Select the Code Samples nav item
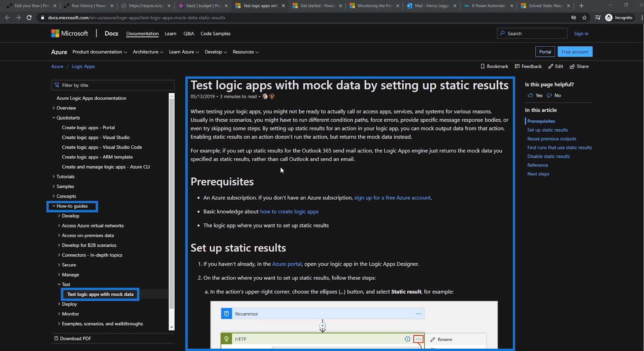644x351 pixels. pos(215,34)
